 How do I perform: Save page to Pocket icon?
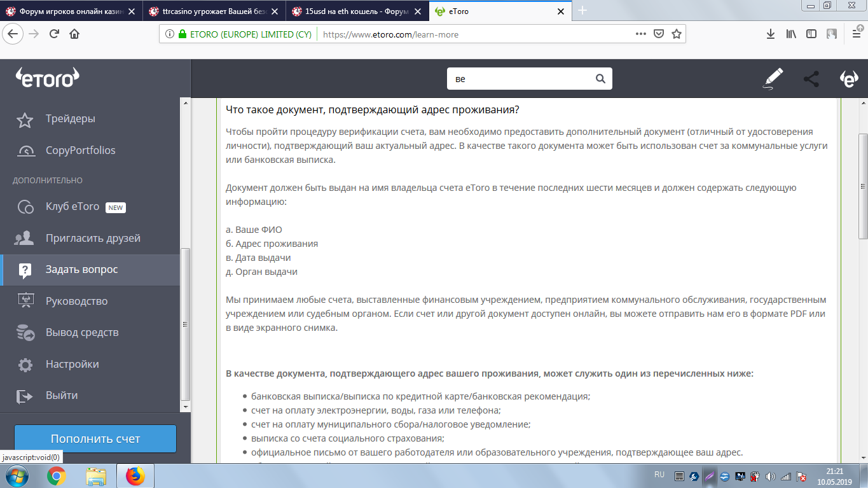659,34
